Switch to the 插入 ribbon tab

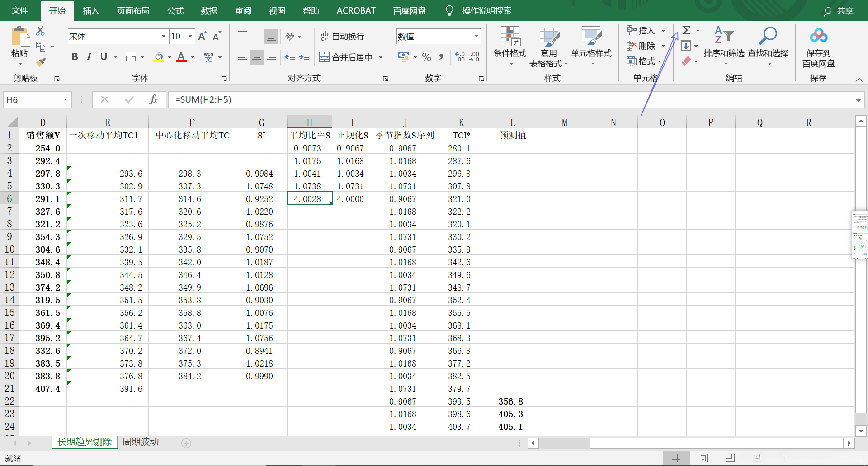tap(91, 11)
